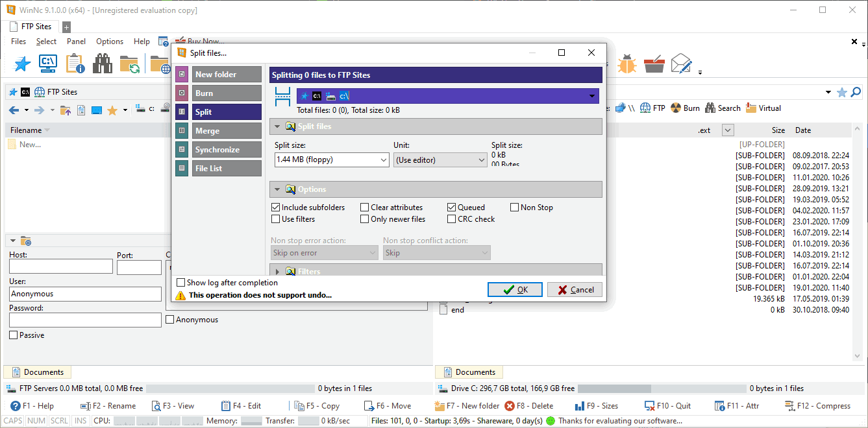868x428 pixels.
Task: Open the clipboard info icon in main toolbar
Action: click(75, 64)
